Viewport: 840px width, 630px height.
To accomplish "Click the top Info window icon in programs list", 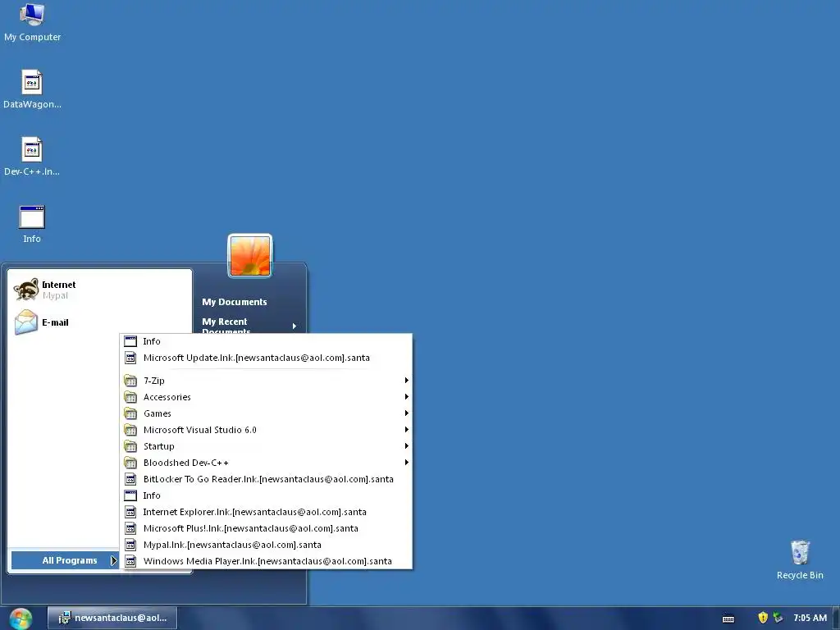I will coord(130,341).
